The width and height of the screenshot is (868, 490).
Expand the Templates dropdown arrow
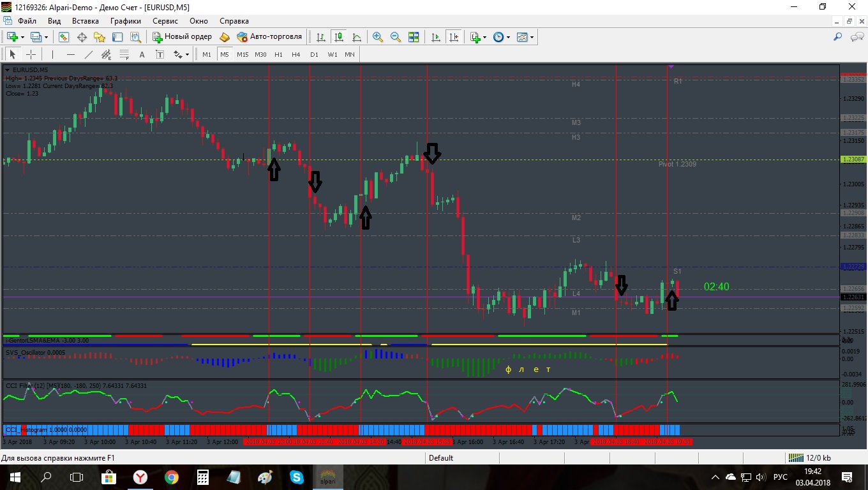(532, 37)
